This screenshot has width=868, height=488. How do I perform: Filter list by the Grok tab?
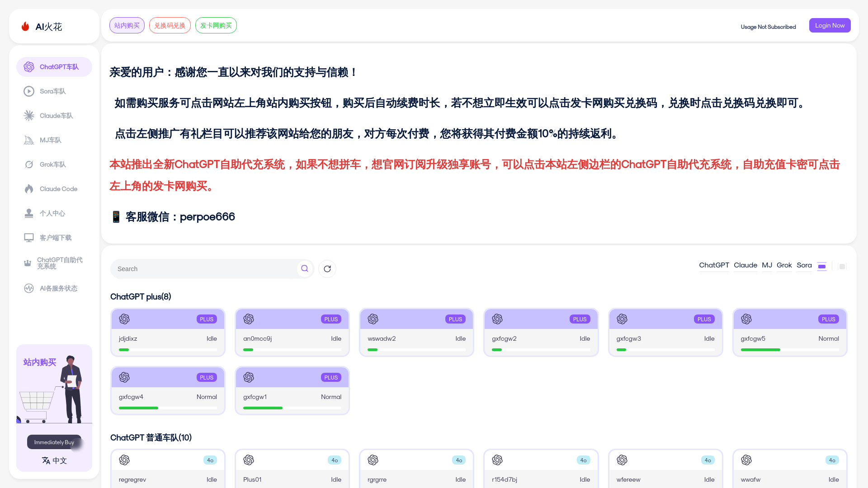pos(784,265)
